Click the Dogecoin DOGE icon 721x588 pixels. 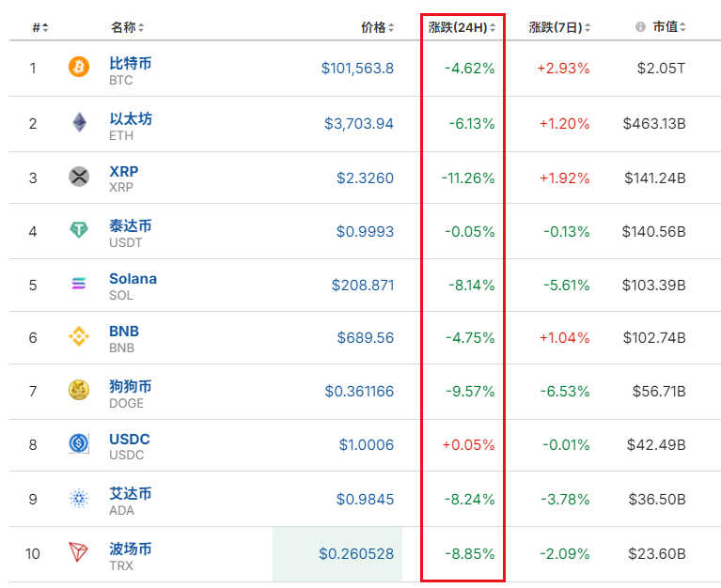(x=79, y=390)
